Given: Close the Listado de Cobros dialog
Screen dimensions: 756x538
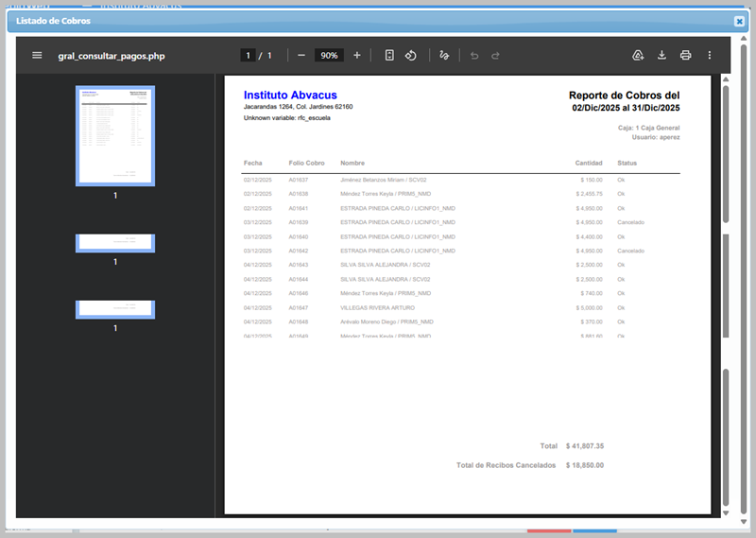Looking at the screenshot, I should pyautogui.click(x=739, y=21).
